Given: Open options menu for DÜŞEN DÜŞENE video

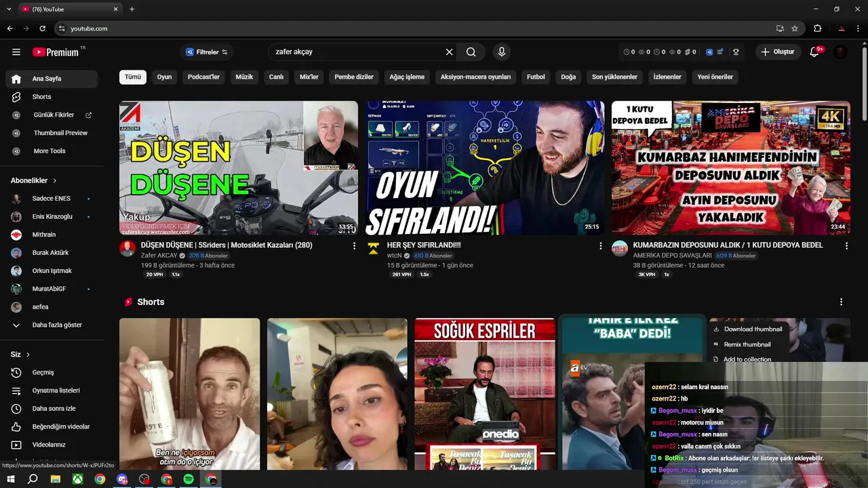Looking at the screenshot, I should tap(353, 246).
